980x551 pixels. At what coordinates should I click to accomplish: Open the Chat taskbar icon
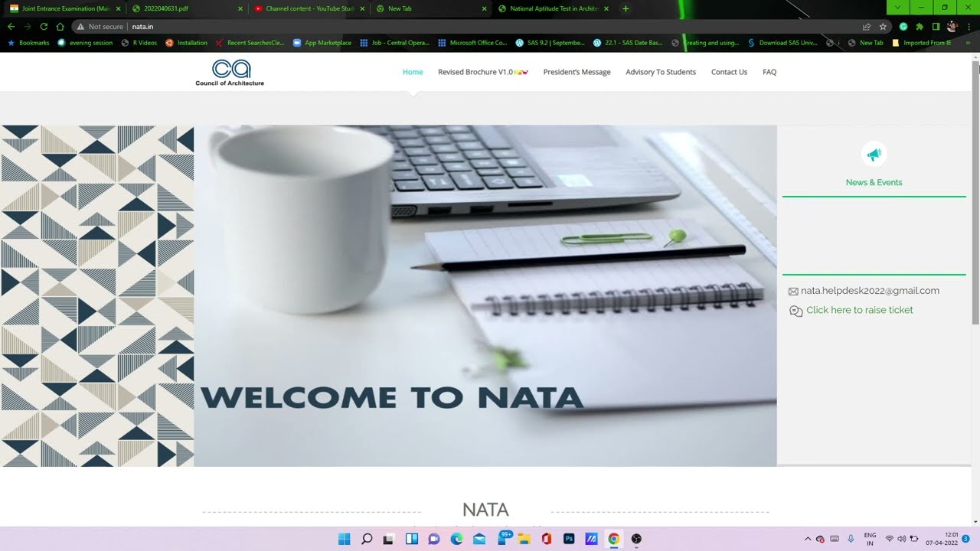(x=434, y=539)
